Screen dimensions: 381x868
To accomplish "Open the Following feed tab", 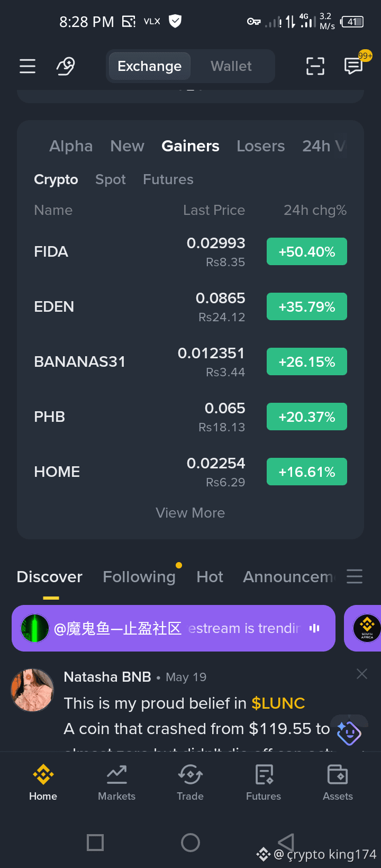I will click(139, 576).
